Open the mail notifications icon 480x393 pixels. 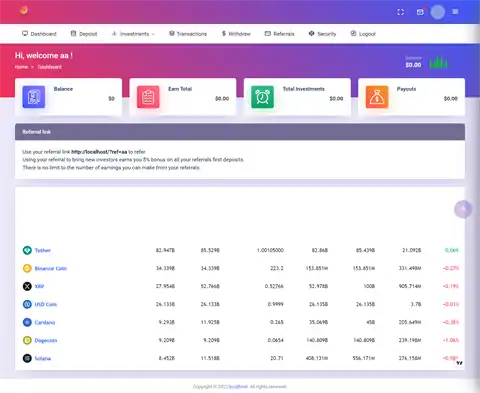click(x=420, y=12)
